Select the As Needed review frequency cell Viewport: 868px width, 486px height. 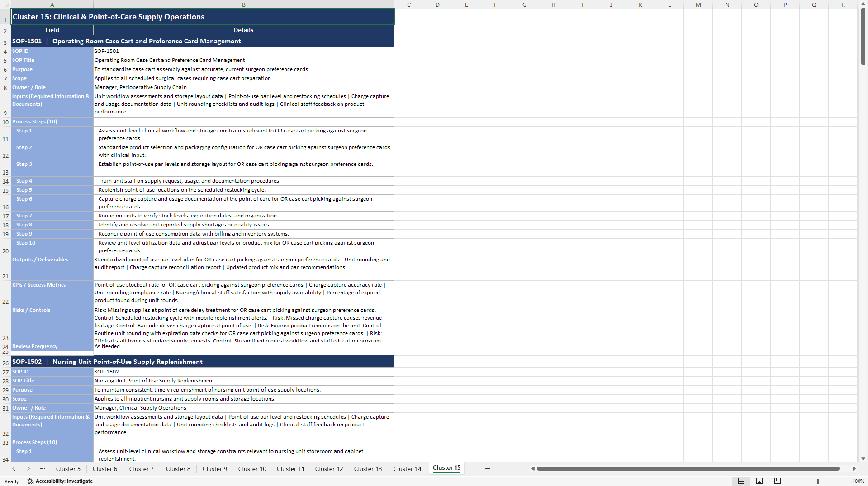click(x=244, y=346)
